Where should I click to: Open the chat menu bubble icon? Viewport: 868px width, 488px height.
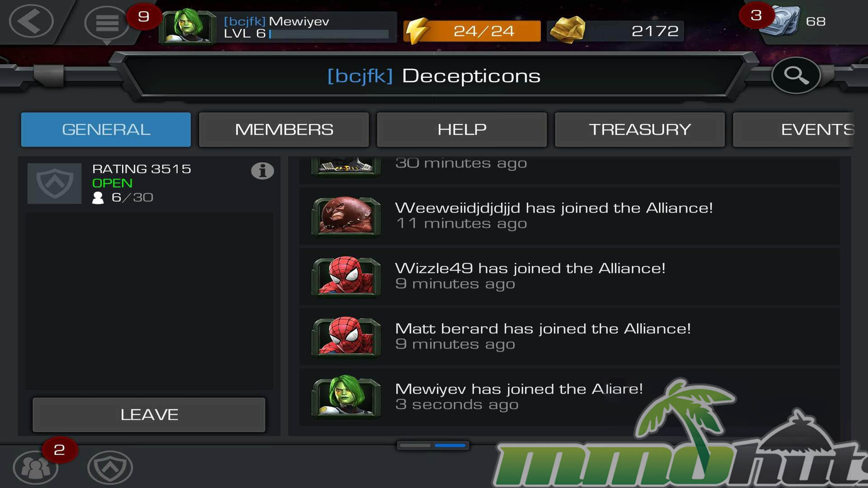(x=107, y=23)
